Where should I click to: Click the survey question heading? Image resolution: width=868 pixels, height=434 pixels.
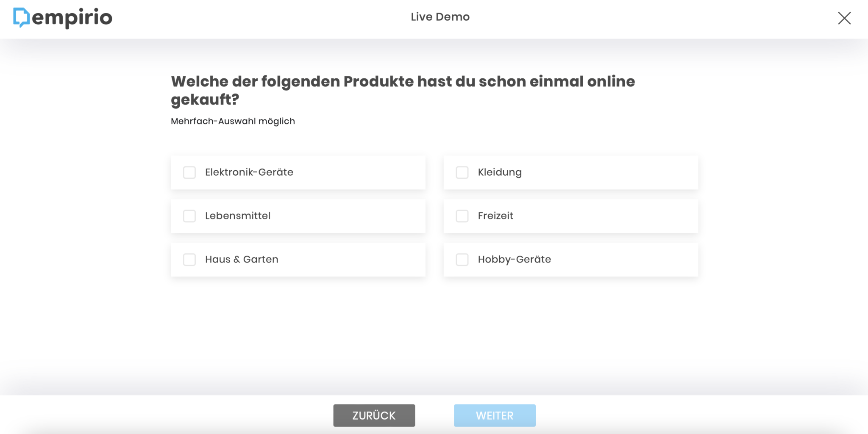point(403,90)
